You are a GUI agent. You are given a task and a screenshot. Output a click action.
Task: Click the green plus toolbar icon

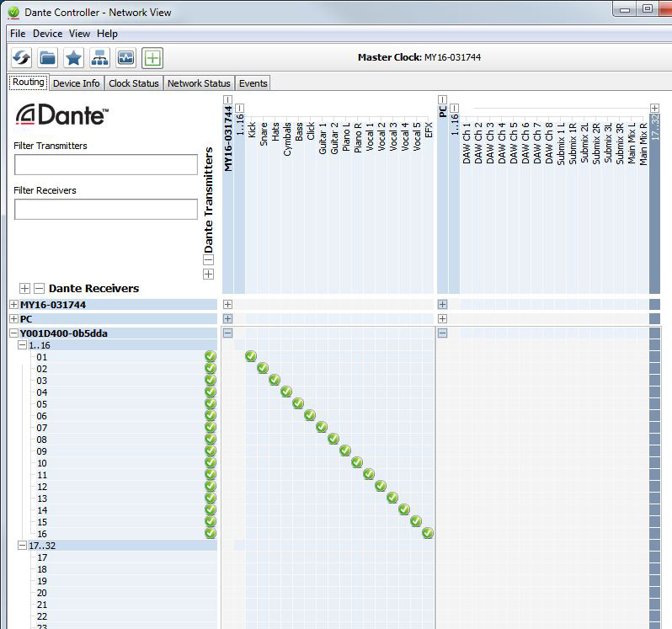(x=152, y=58)
